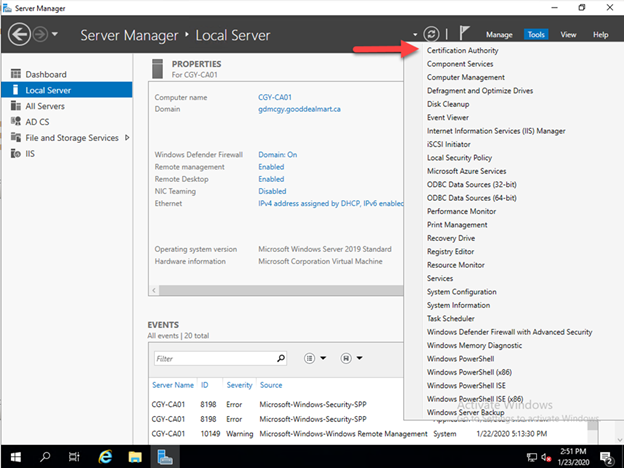The image size is (624, 468).
Task: Click File and Storage Services icon
Action: 16,137
